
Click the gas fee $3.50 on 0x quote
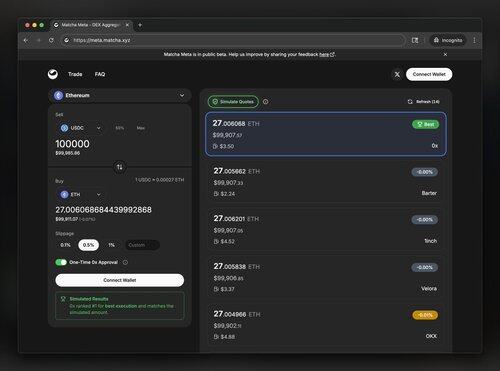223,146
